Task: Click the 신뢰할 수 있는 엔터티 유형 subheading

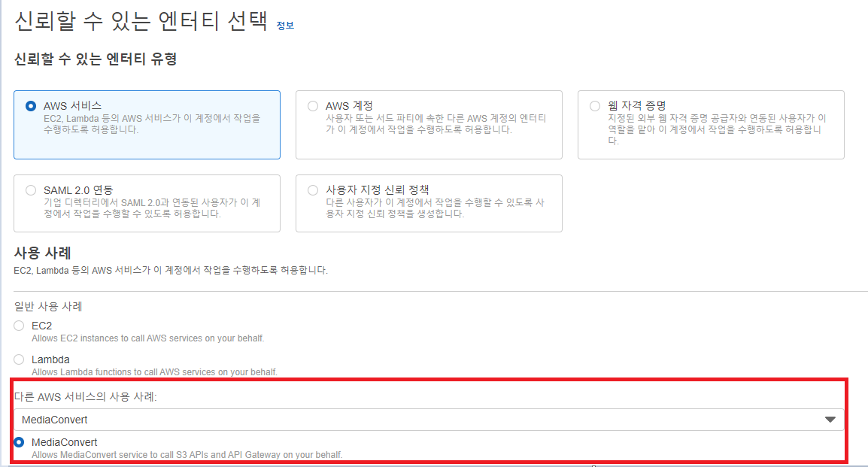Action: (96, 59)
